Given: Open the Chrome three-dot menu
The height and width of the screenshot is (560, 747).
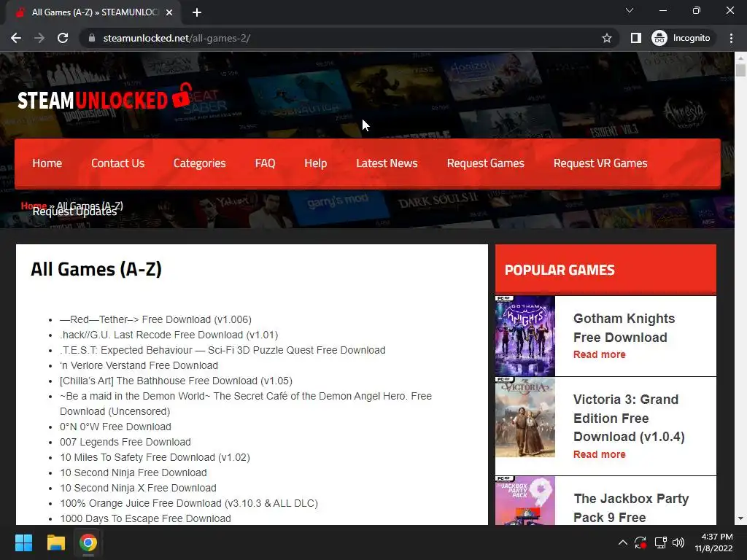Looking at the screenshot, I should (731, 38).
